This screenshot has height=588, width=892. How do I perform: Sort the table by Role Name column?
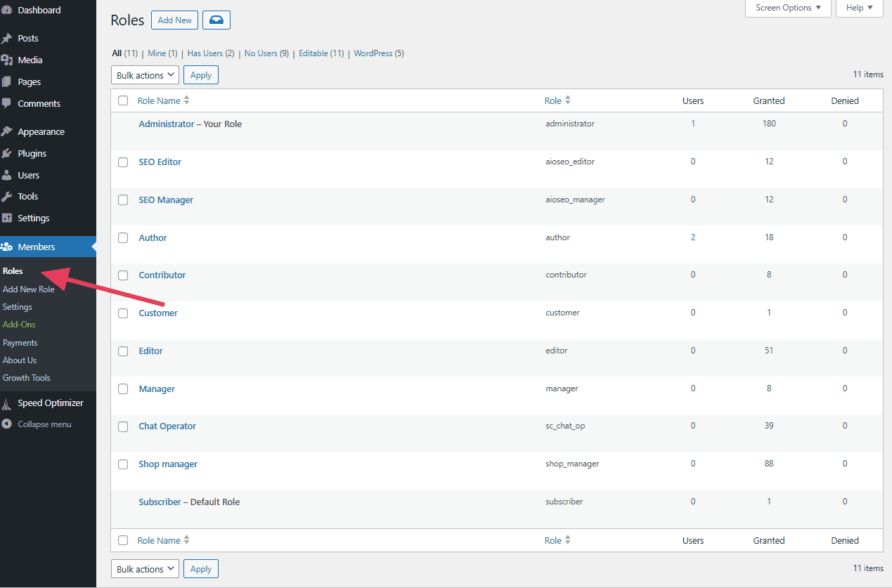[160, 100]
